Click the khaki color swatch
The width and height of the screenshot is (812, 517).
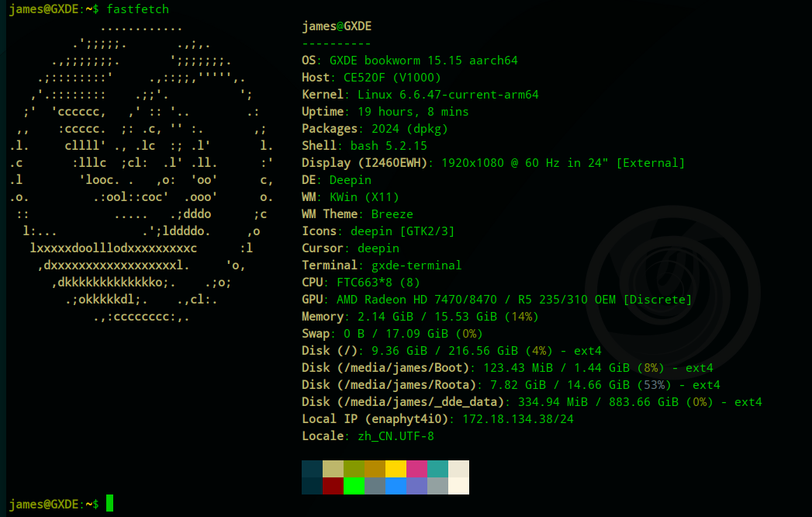(x=333, y=469)
